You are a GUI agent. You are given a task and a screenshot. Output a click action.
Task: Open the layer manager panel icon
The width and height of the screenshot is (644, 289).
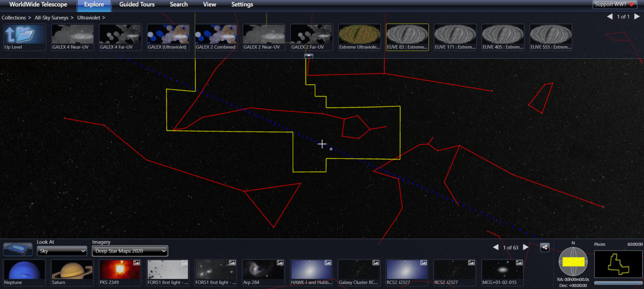coord(18,249)
